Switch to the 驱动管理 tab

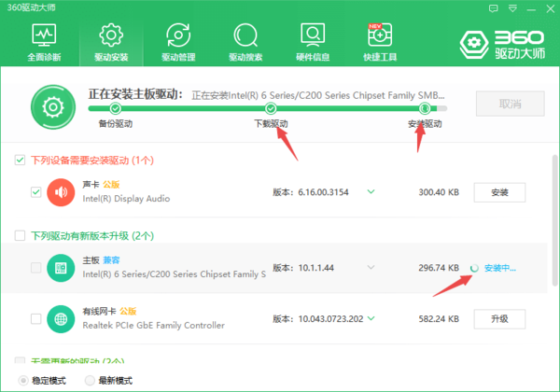pyautogui.click(x=178, y=43)
